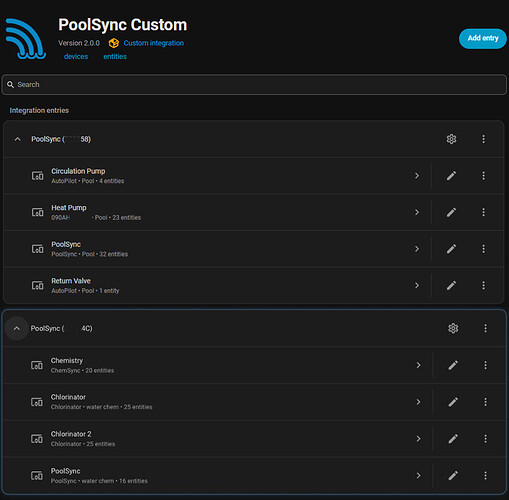Edit PoolSync device with 32 entities
Image resolution: width=509 pixels, height=500 pixels.
click(451, 249)
